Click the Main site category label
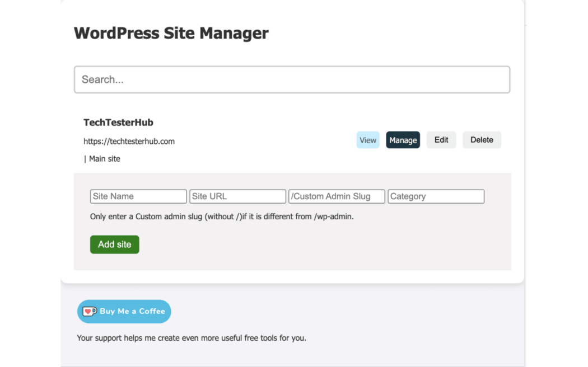The height and width of the screenshot is (367, 588). tap(104, 159)
